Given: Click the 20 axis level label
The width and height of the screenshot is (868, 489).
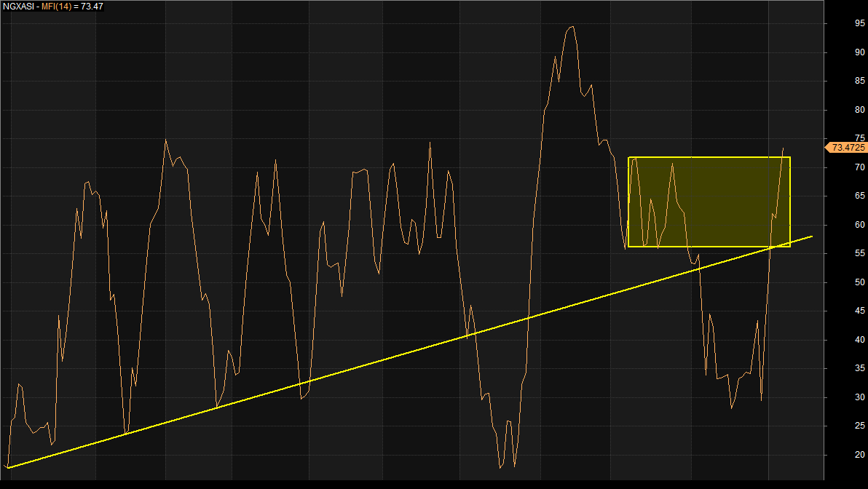Looking at the screenshot, I should 860,455.
